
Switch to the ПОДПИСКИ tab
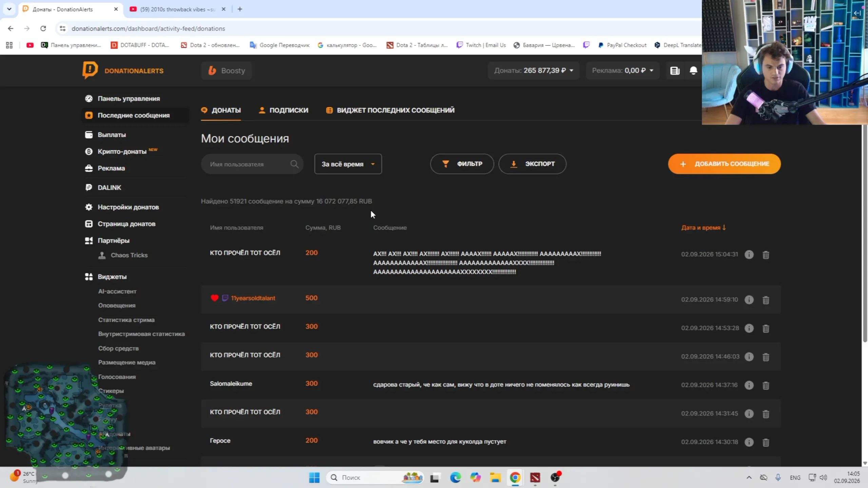pyautogui.click(x=283, y=110)
